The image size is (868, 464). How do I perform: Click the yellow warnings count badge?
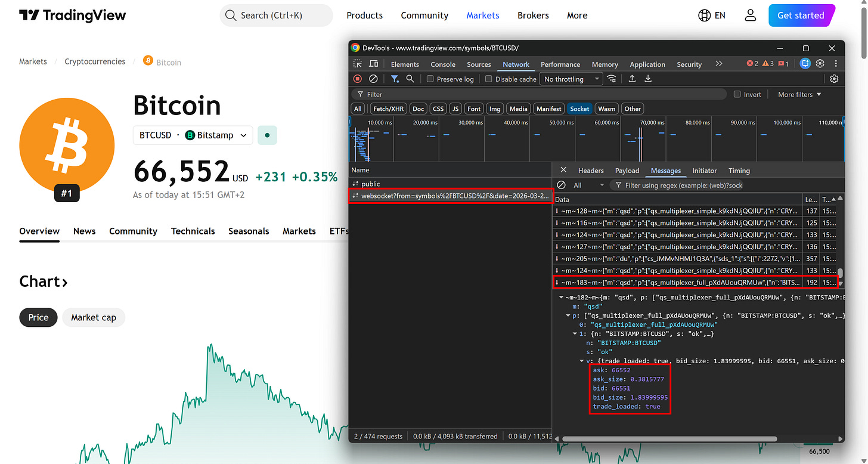click(x=768, y=64)
